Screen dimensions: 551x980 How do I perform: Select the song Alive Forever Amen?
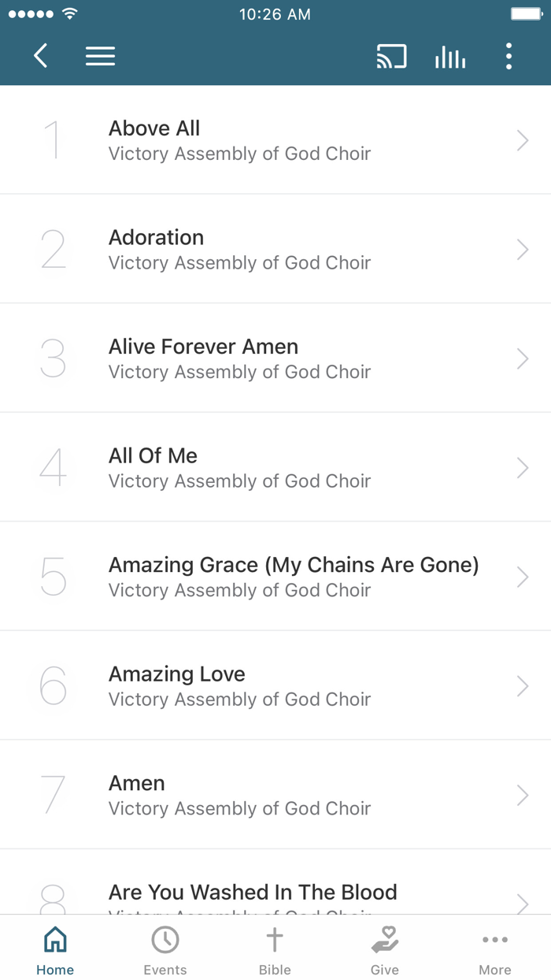[275, 357]
